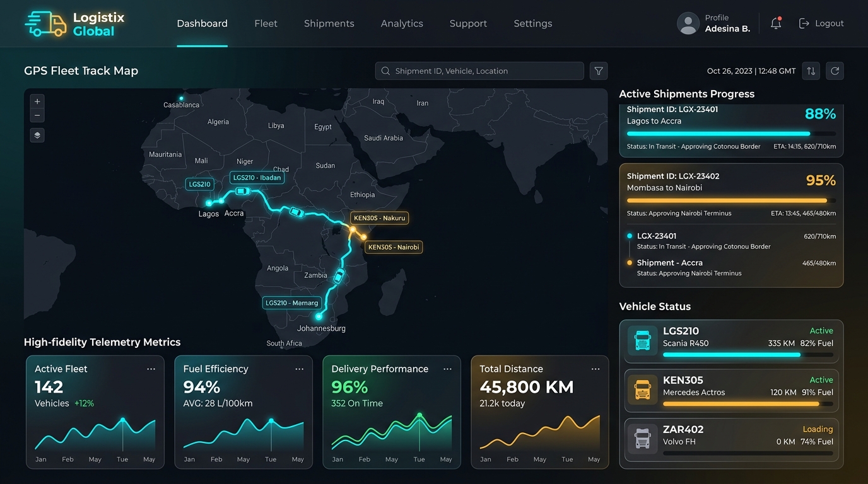Click the Tue marker on Active Fleet chart
Viewport: 868px width, 484px height.
[122, 420]
